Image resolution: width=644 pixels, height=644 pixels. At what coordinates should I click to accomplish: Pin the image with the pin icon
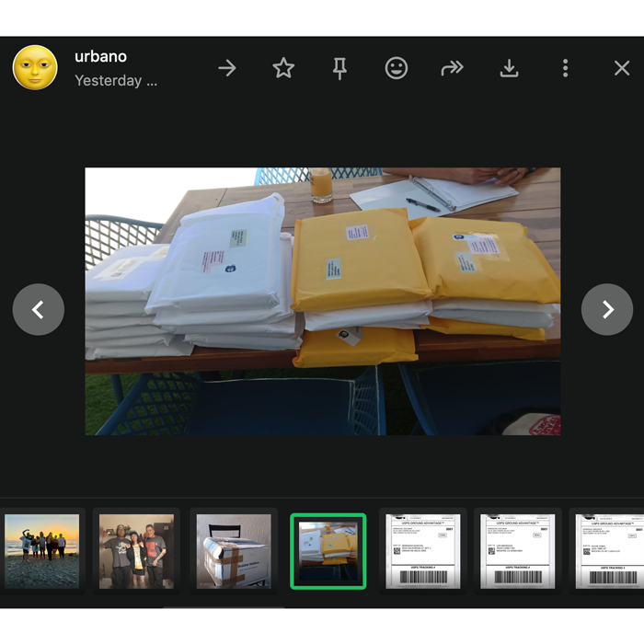click(339, 68)
